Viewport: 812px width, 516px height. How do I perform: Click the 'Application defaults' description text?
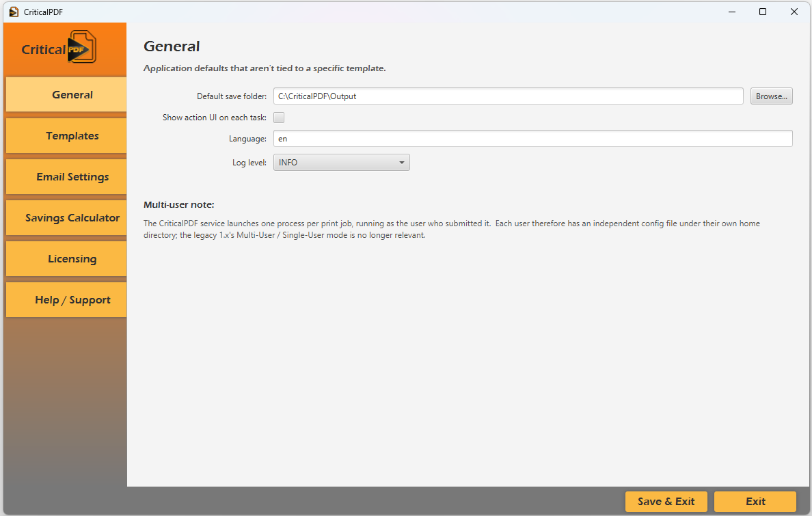pyautogui.click(x=265, y=68)
